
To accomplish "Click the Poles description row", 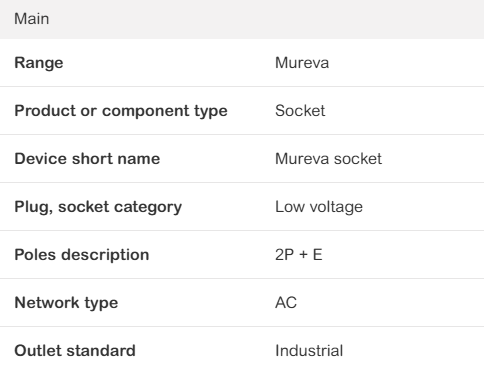I will pyautogui.click(x=242, y=255).
